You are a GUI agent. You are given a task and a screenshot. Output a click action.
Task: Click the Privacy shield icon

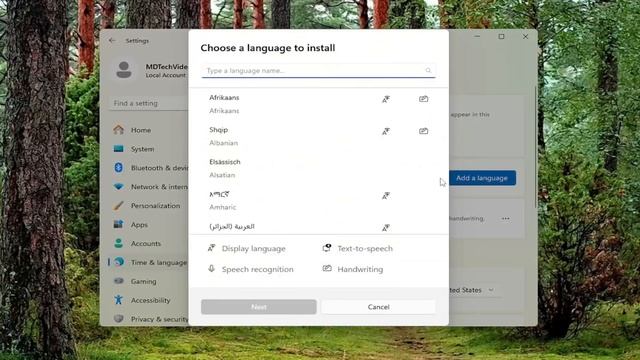click(119, 318)
